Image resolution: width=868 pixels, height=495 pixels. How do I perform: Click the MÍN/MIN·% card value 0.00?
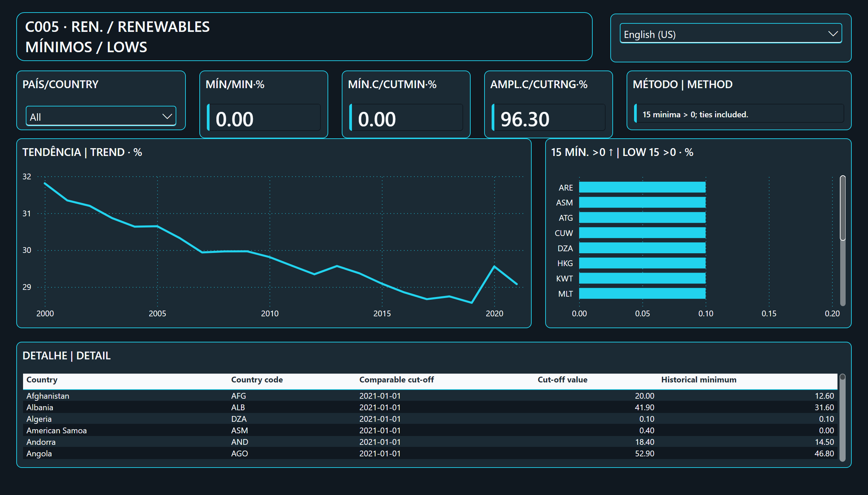pyautogui.click(x=235, y=119)
